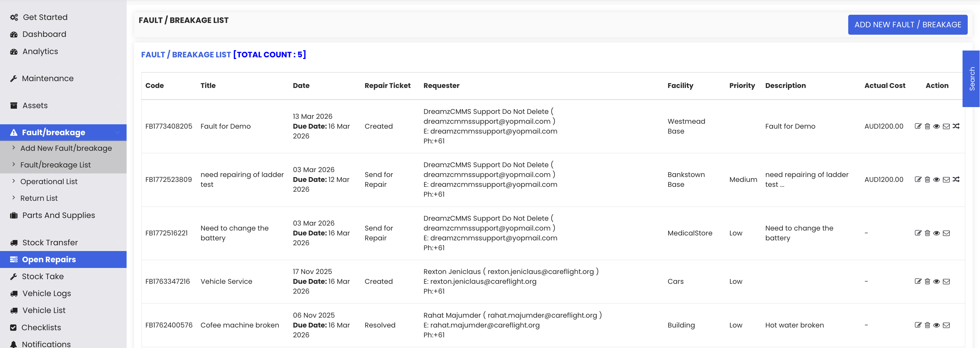View the Fault for Demo details
Viewport: 980px width, 348px height.
tap(937, 126)
